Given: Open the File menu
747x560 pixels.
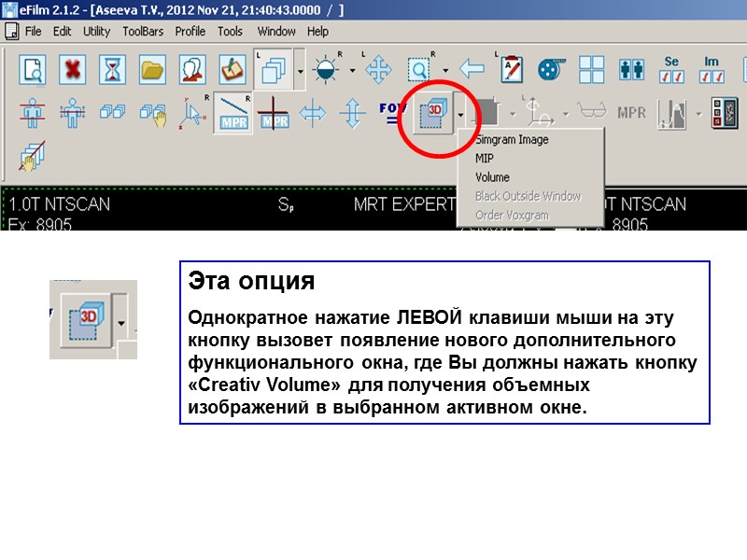Looking at the screenshot, I should click(33, 32).
